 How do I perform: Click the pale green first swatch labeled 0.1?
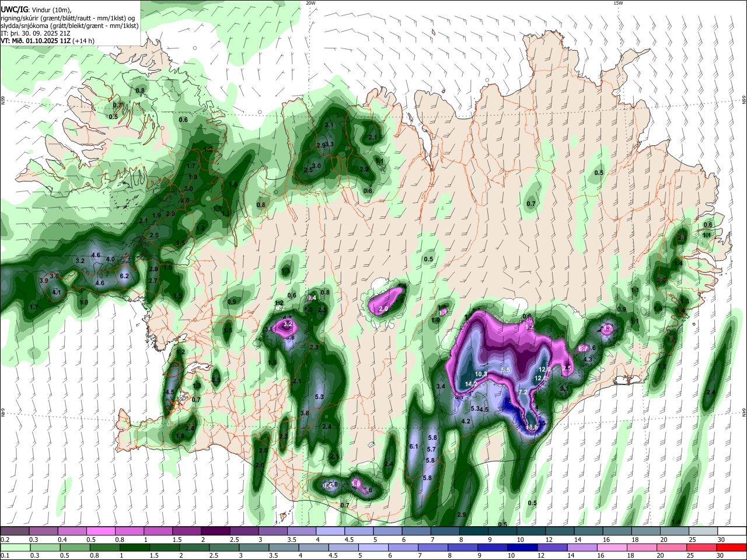pos(15,547)
